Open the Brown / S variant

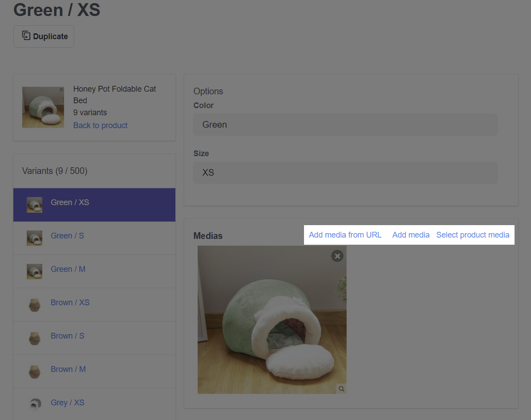click(x=67, y=336)
